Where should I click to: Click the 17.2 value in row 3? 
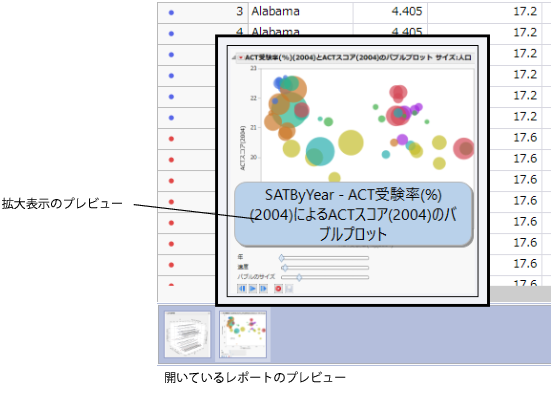click(525, 11)
